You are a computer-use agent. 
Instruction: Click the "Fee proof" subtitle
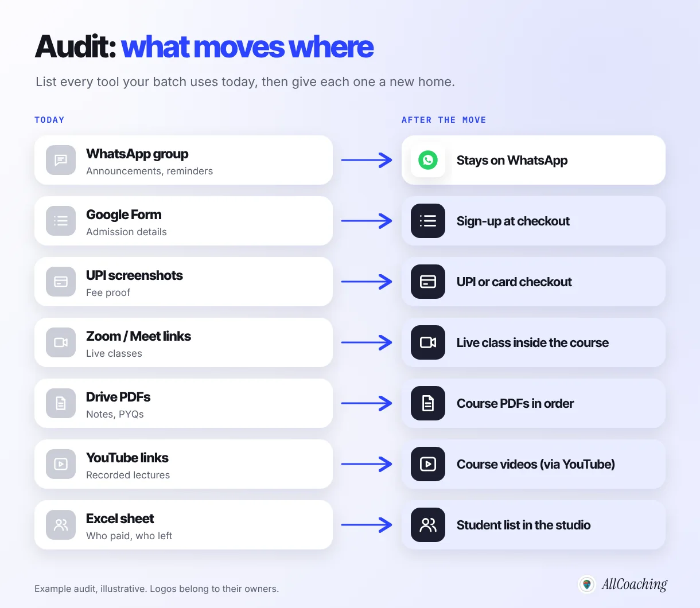(108, 293)
